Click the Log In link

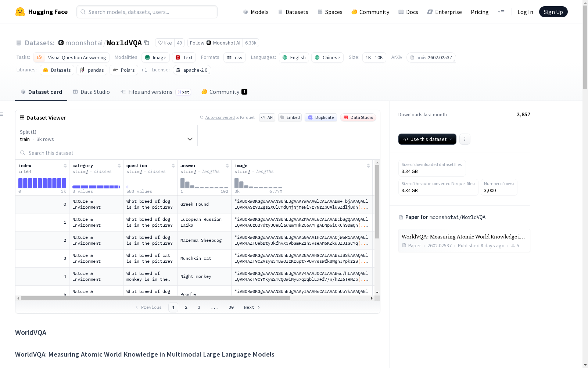pyautogui.click(x=525, y=12)
